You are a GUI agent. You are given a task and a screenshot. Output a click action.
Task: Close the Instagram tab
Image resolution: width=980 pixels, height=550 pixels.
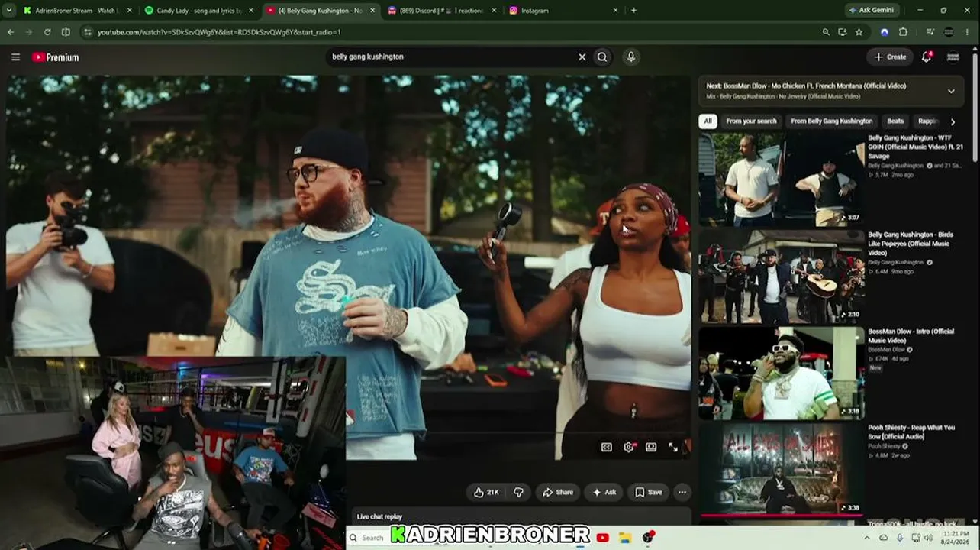(615, 11)
